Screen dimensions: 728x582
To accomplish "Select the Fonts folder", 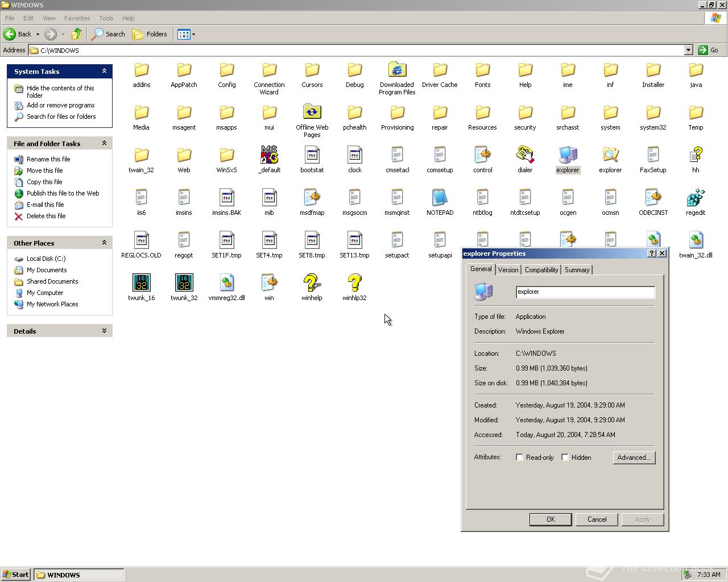I will tap(482, 70).
